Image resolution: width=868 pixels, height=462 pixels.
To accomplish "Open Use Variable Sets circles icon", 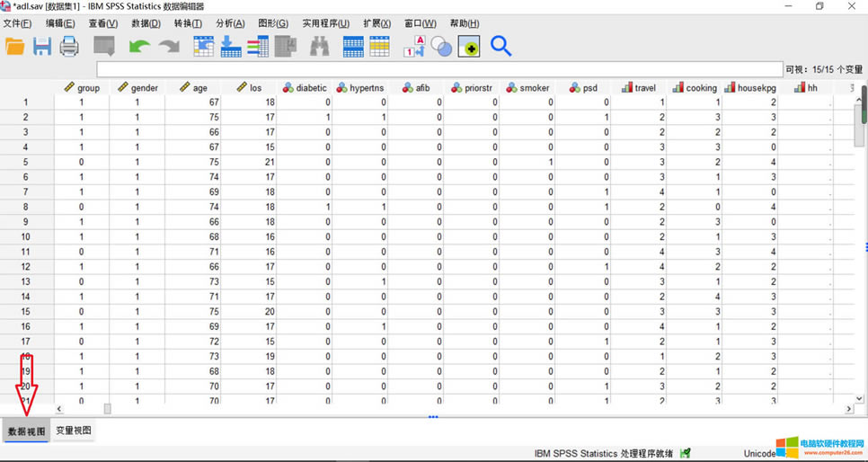I will click(x=441, y=47).
